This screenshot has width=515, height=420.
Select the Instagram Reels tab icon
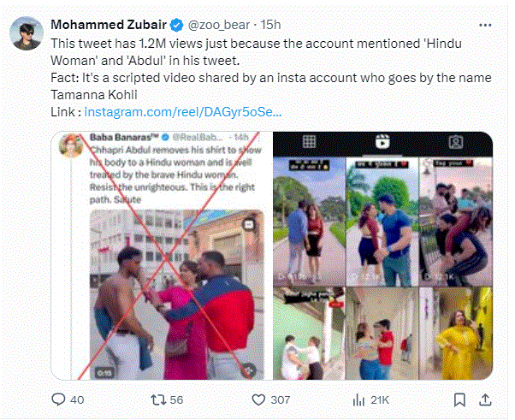pos(382,142)
